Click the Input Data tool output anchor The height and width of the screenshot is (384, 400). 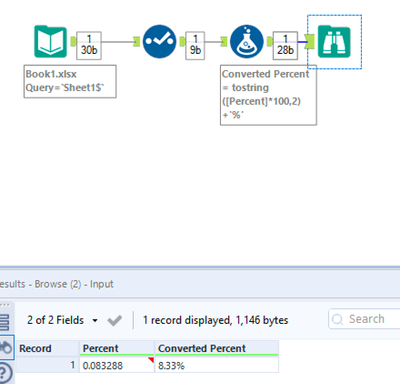(73, 42)
